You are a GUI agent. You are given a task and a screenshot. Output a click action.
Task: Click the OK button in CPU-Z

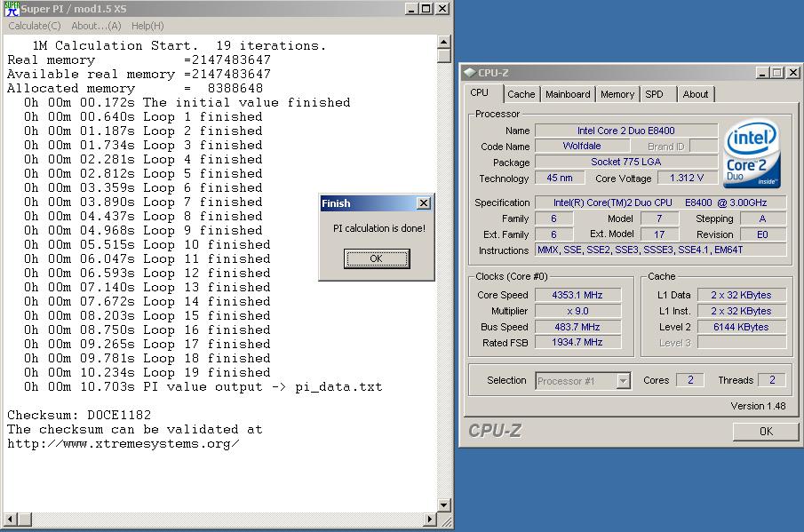(x=766, y=432)
